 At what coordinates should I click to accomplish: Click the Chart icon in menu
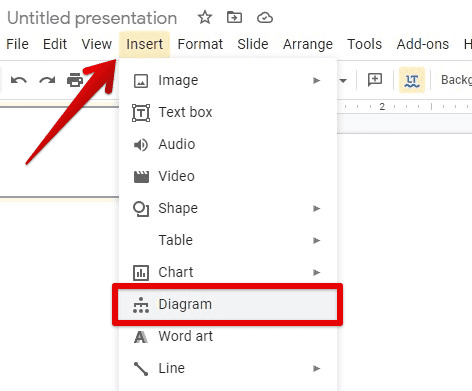pyautogui.click(x=141, y=273)
